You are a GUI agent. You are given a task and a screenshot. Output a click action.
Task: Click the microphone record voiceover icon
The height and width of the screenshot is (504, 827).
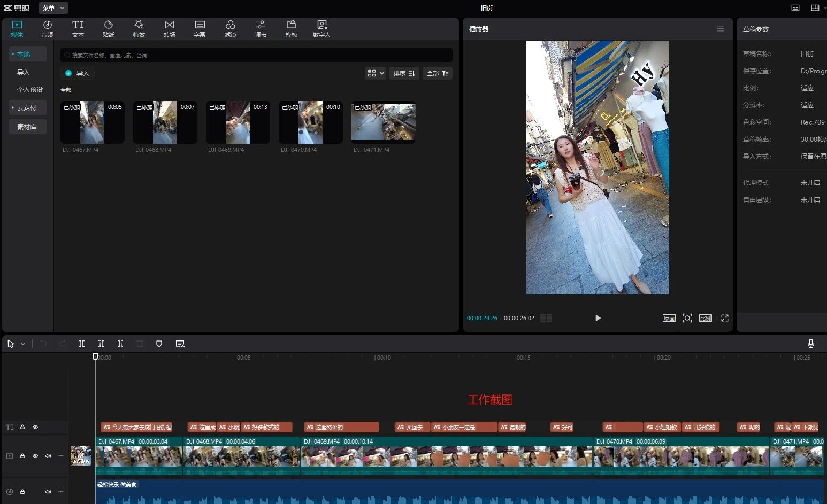(810, 344)
